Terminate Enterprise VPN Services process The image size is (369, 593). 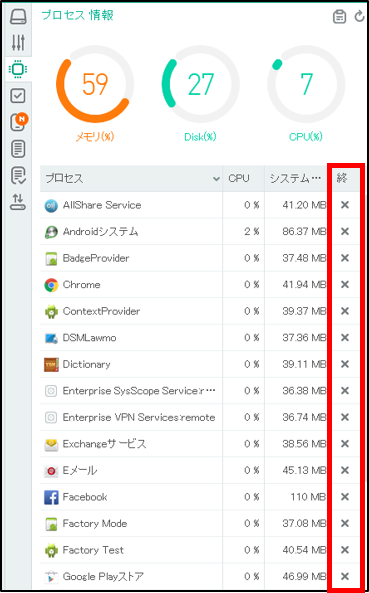click(344, 417)
